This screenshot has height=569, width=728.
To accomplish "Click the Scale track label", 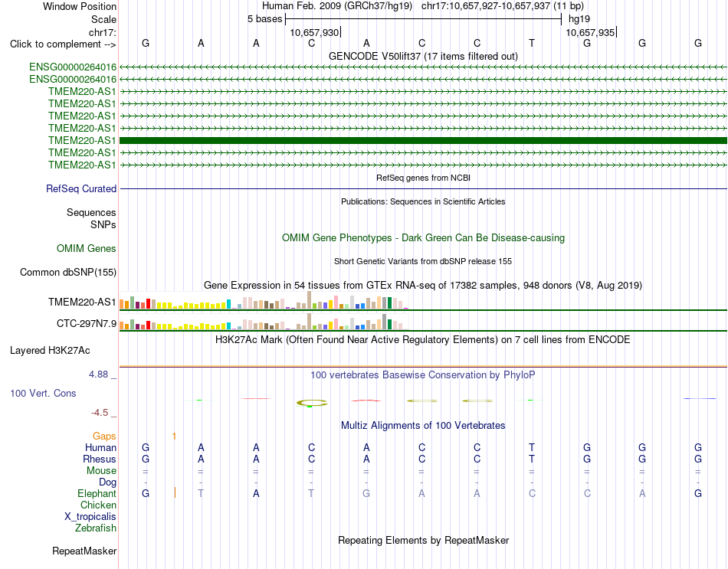I will coord(103,19).
